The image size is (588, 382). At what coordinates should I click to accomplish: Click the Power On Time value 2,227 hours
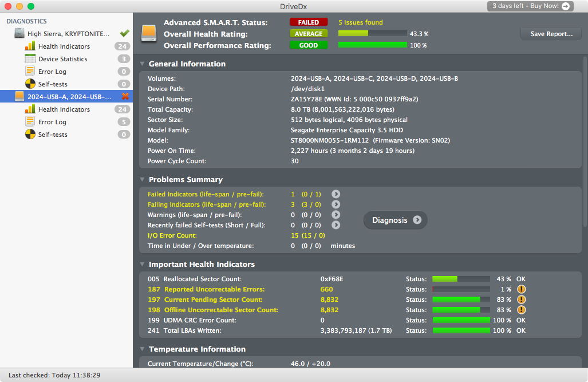tap(353, 151)
